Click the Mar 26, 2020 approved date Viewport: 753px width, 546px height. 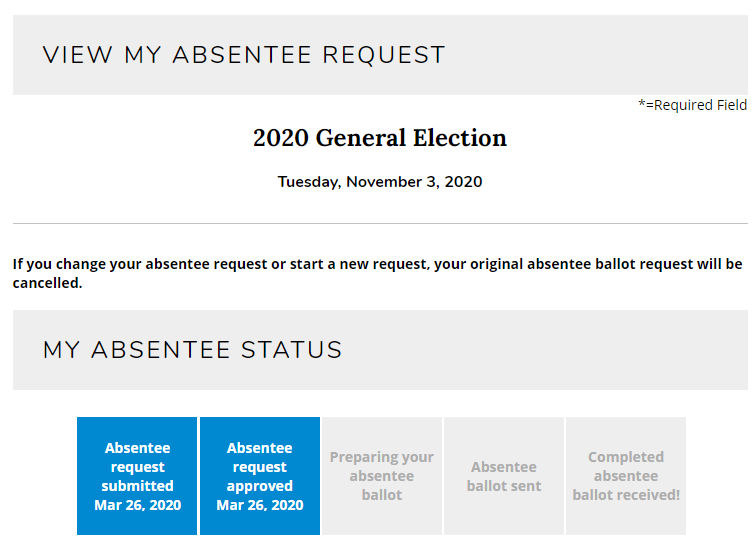pos(260,505)
